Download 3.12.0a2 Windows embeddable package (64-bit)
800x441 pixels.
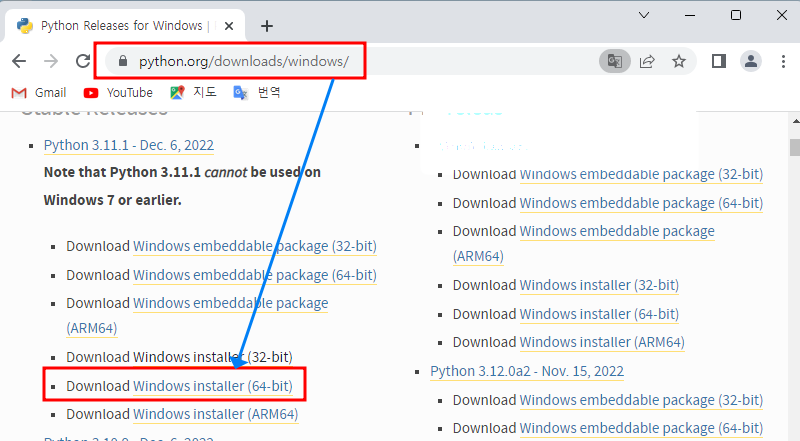pos(641,428)
